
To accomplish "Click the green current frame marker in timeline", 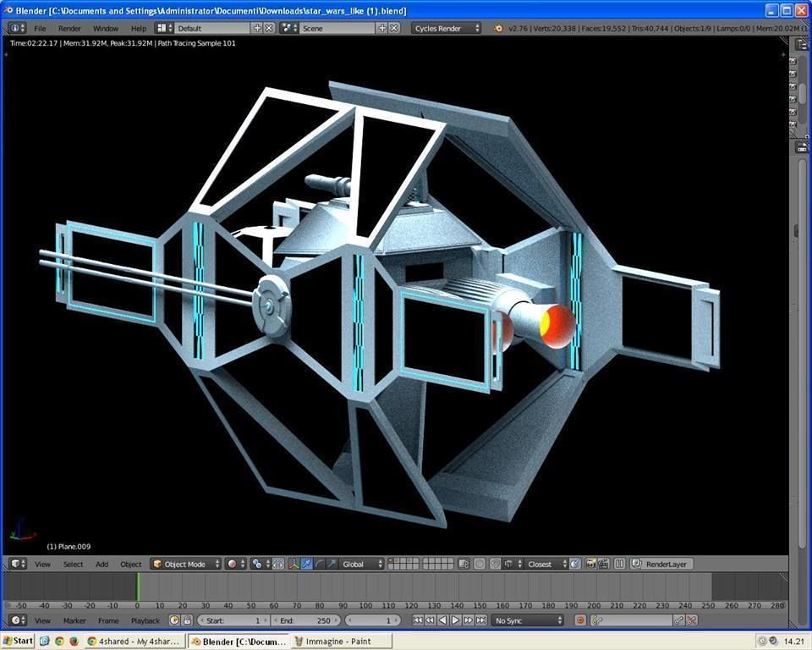I will (x=138, y=587).
